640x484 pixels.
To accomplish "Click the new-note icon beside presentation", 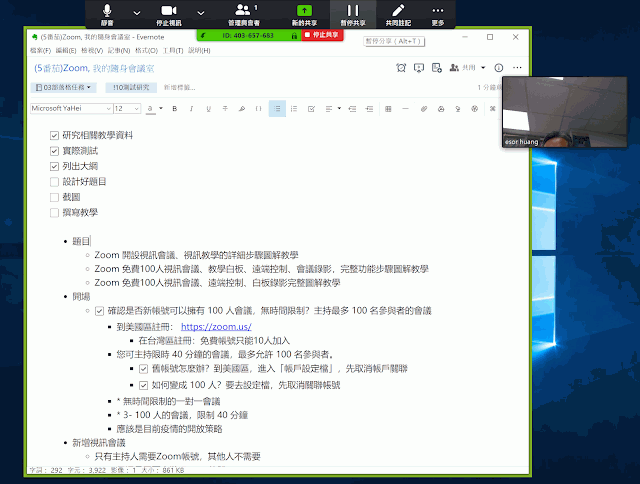I will point(437,68).
